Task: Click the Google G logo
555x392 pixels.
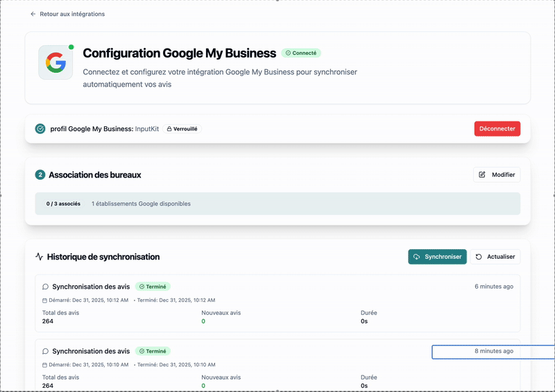Action: tap(55, 62)
